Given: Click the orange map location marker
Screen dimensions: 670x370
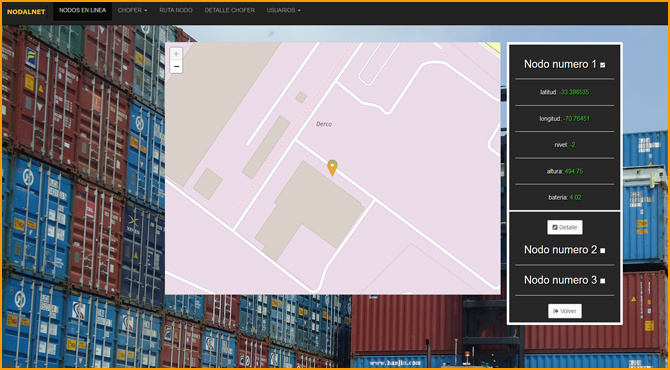Looking at the screenshot, I should (x=332, y=168).
